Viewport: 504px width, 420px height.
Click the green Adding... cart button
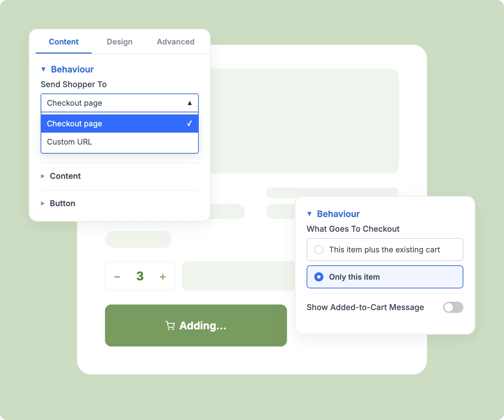click(196, 325)
